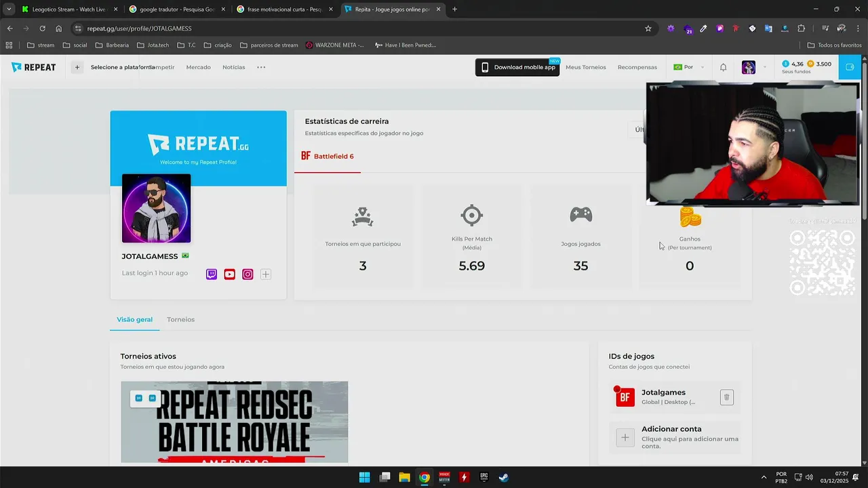Open the Barbearia bookmarks folder
The width and height of the screenshot is (868, 488).
(x=112, y=45)
